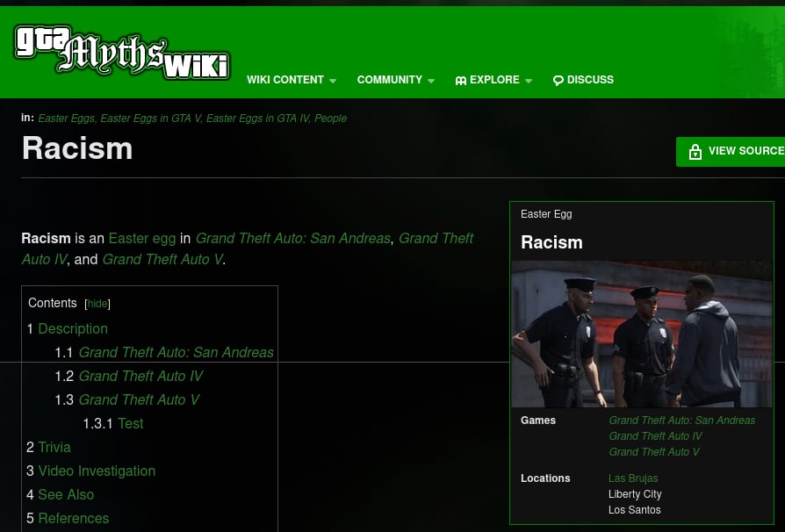
Task: Jump to 2 Trivia section
Action: pyautogui.click(x=54, y=448)
